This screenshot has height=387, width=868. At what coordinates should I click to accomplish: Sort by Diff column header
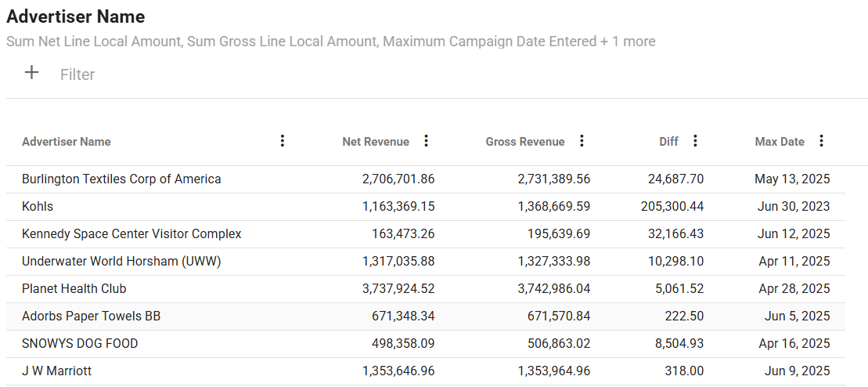click(x=668, y=142)
